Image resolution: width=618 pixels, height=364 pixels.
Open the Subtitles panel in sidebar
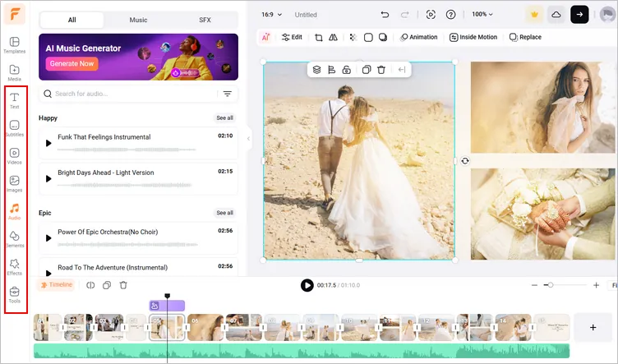coord(15,128)
